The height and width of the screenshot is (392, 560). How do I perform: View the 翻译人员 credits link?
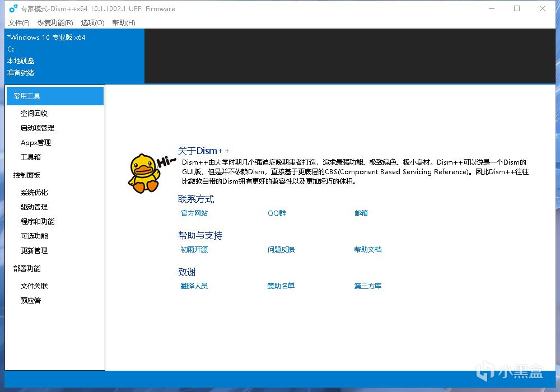click(194, 286)
